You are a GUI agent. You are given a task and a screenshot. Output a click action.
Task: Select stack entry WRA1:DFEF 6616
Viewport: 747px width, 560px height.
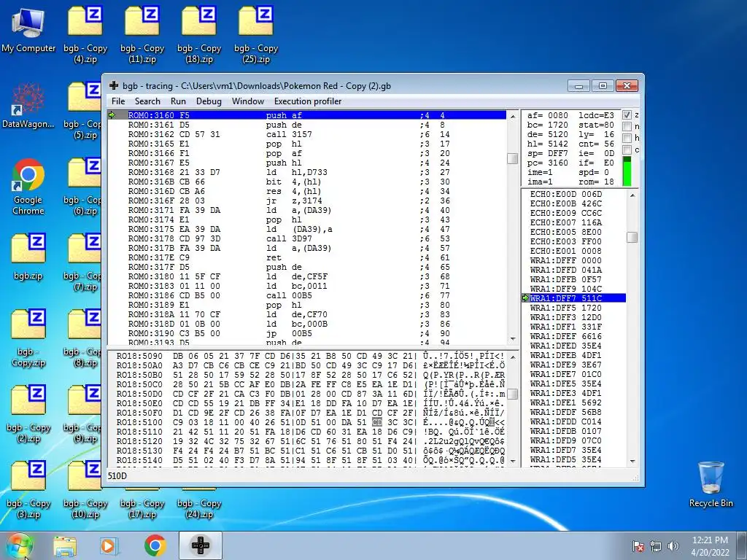(573, 336)
